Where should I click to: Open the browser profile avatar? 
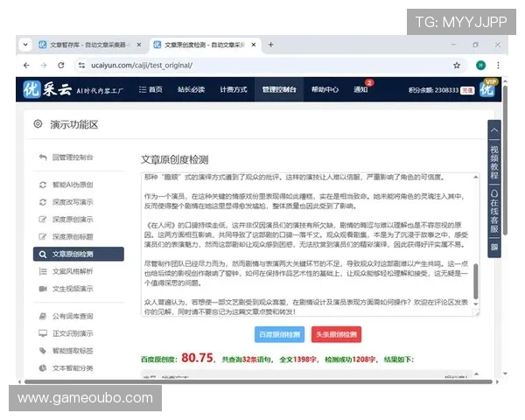click(480, 66)
